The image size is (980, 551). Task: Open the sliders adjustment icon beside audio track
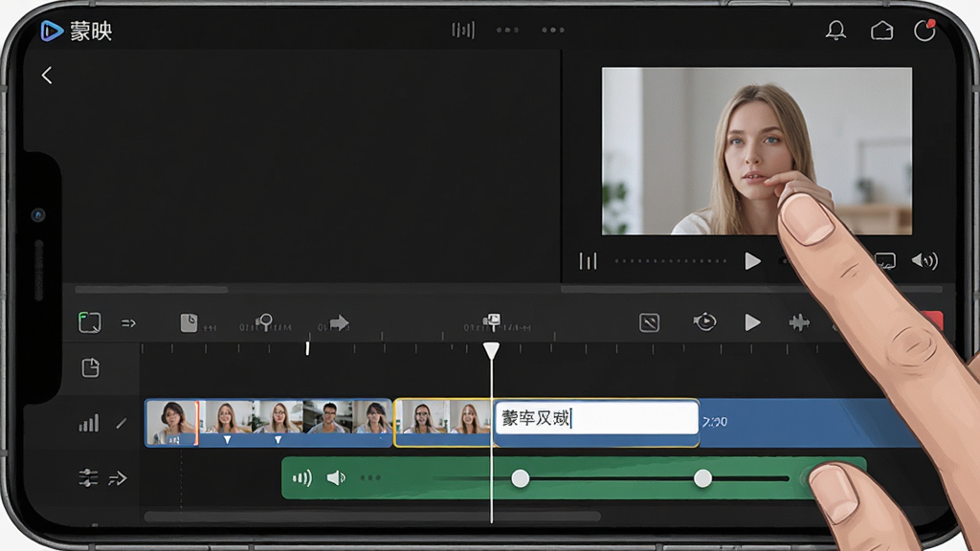[88, 478]
